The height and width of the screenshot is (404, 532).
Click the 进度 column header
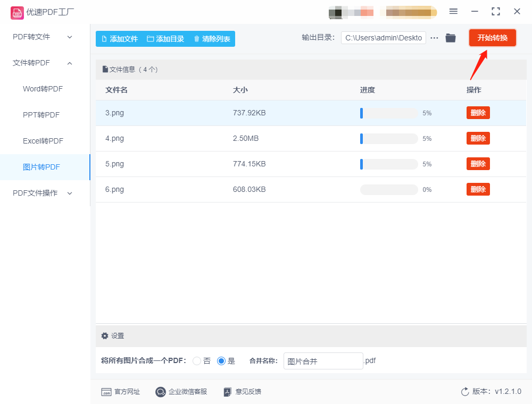(368, 90)
